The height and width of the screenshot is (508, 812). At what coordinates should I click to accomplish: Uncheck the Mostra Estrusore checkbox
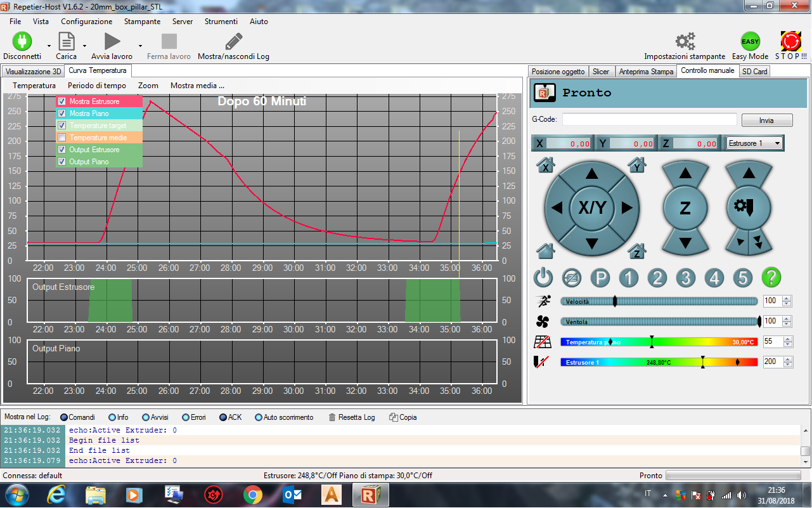[62, 101]
